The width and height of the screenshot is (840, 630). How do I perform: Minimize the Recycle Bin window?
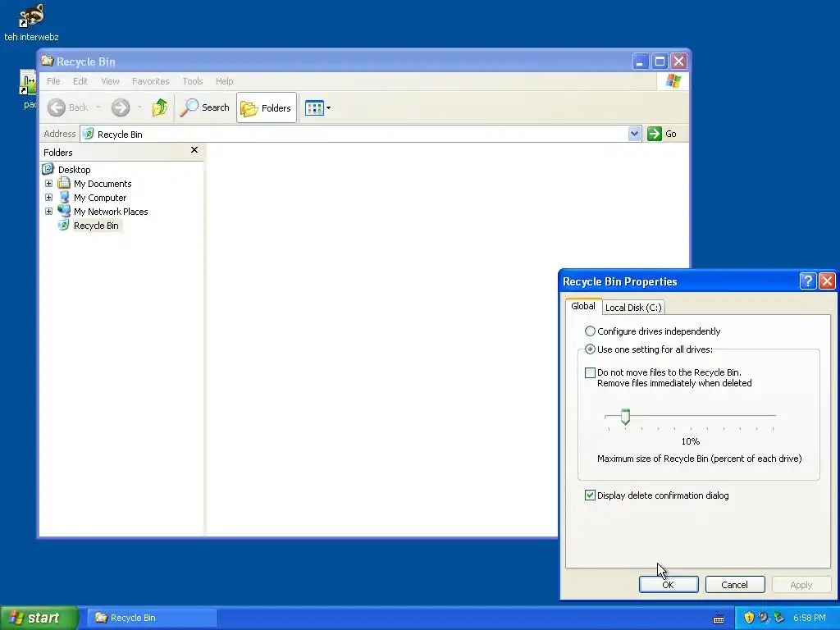coord(640,61)
